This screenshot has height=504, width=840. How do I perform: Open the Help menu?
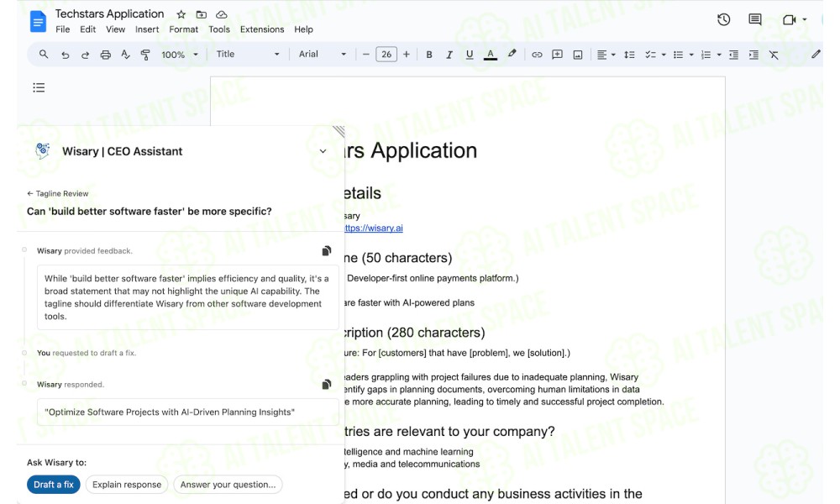[303, 29]
